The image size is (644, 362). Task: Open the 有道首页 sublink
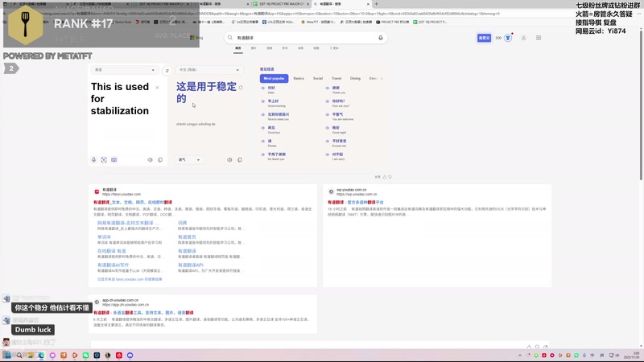(187, 237)
